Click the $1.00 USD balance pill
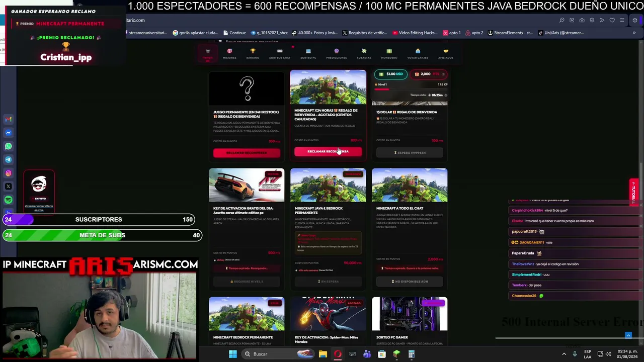 391,74
